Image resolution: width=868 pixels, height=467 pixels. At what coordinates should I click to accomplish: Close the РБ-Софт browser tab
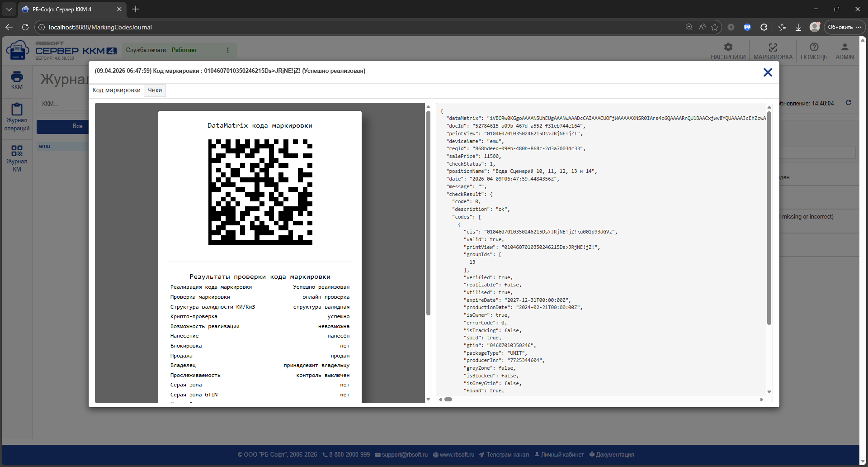119,9
